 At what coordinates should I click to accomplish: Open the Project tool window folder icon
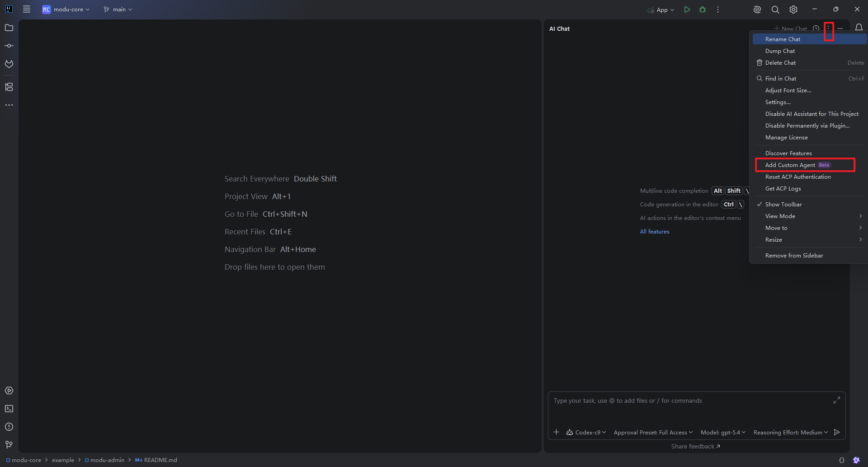pyautogui.click(x=9, y=28)
